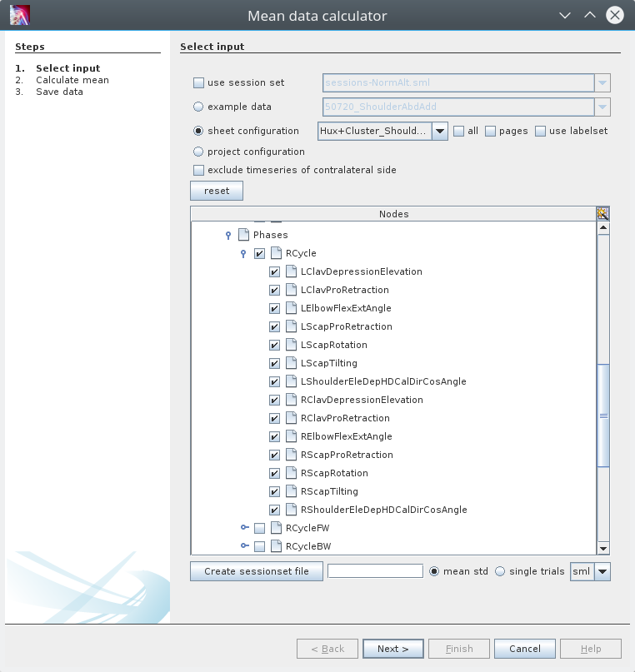
Task: Click the sessionset file name text field
Action: pyautogui.click(x=375, y=571)
